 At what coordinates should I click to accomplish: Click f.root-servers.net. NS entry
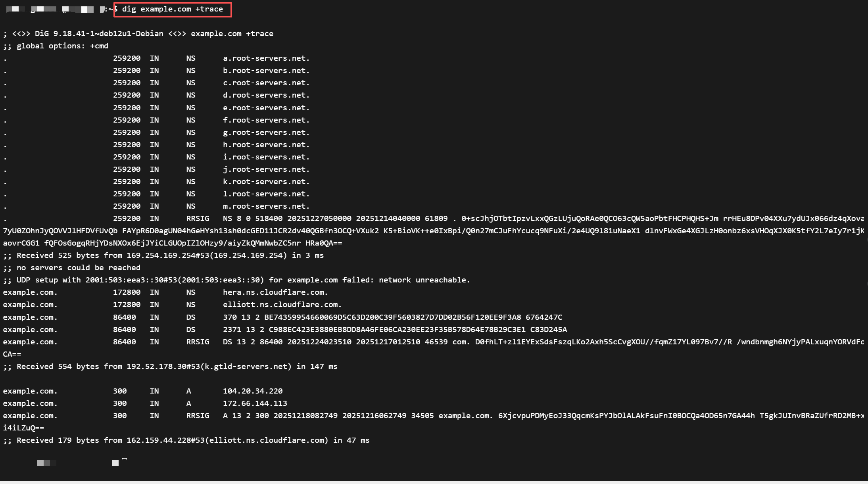[266, 120]
